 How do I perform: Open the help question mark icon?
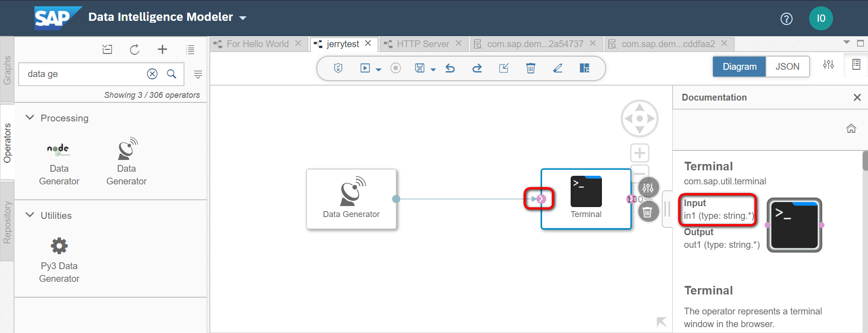tap(786, 19)
